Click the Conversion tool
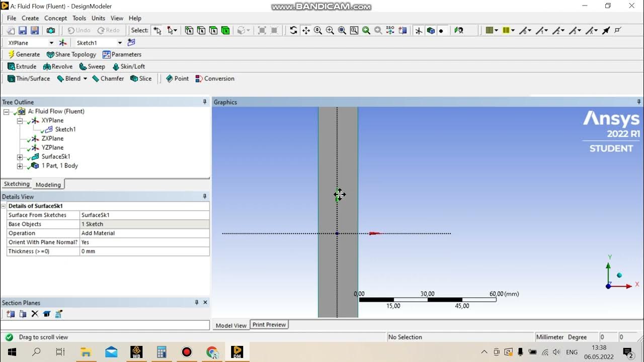Viewport: 644px width, 362px height. (x=215, y=78)
